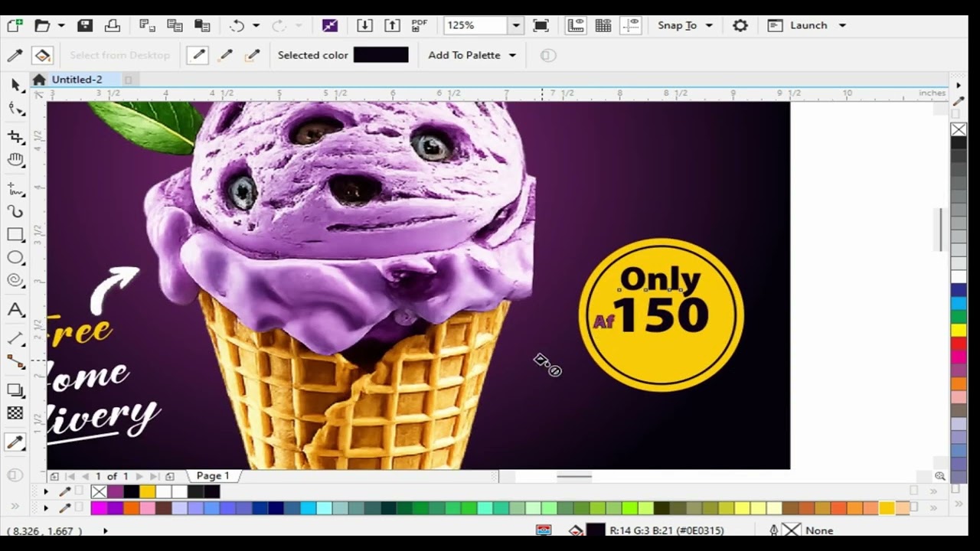Expand the Undo history dropdown arrow
This screenshot has width=980, height=551.
click(256, 25)
